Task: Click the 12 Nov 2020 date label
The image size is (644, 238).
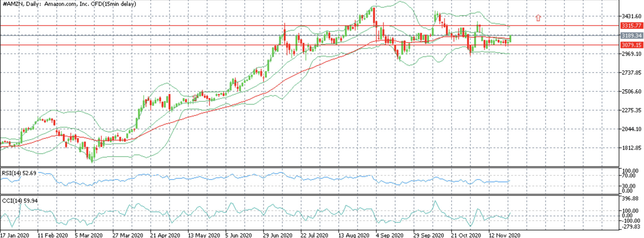Action: (504, 235)
